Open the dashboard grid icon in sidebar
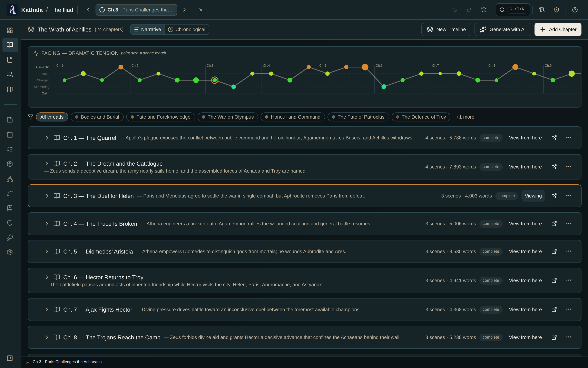The height and width of the screenshot is (368, 588). (x=10, y=30)
